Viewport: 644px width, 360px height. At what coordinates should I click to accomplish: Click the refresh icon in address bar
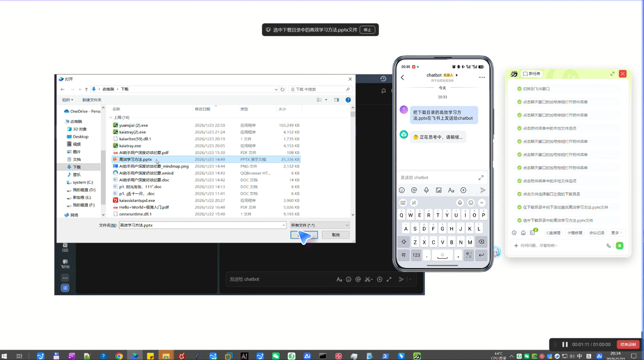[x=283, y=89]
